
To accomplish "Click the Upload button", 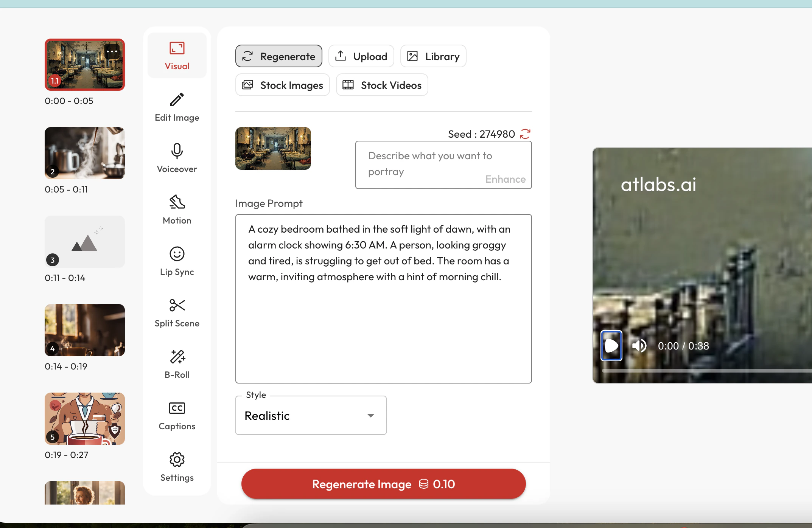I will click(361, 56).
